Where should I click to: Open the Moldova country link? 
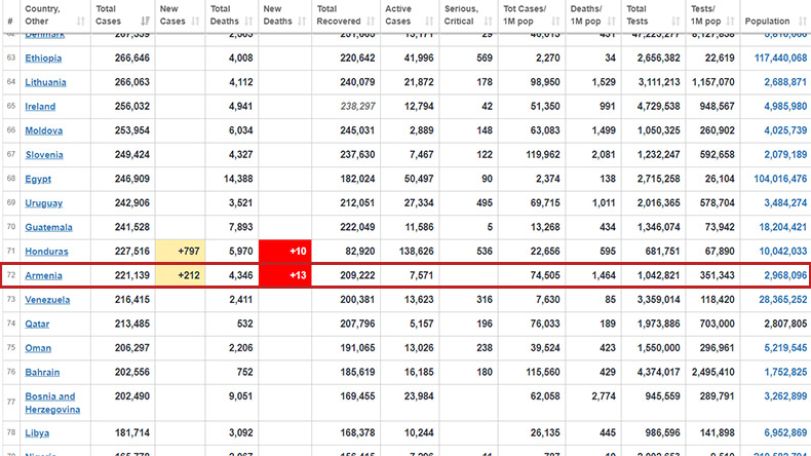click(x=44, y=131)
